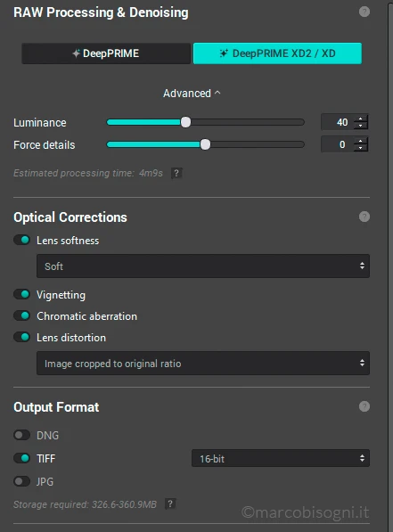Click the RAW Processing & Denoising heading
The height and width of the screenshot is (532, 393).
pyautogui.click(x=101, y=12)
